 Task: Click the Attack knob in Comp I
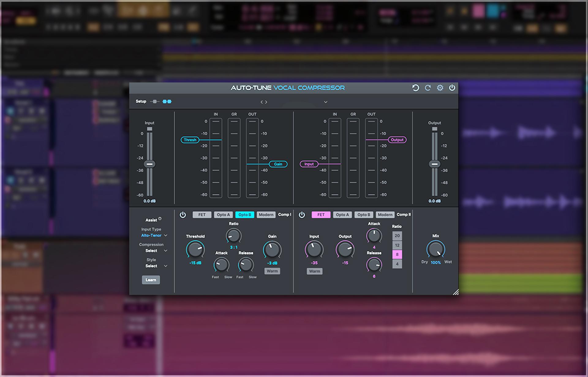pos(221,265)
